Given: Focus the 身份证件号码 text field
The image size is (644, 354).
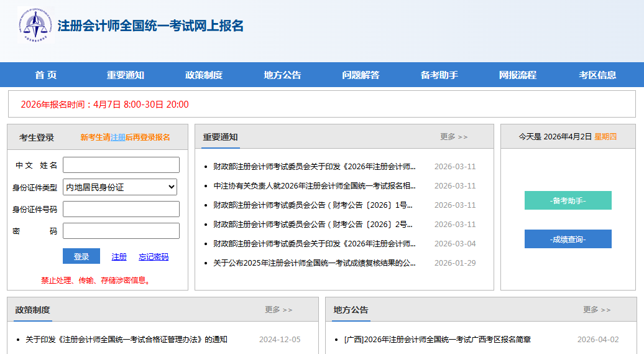Looking at the screenshot, I should coord(121,209).
